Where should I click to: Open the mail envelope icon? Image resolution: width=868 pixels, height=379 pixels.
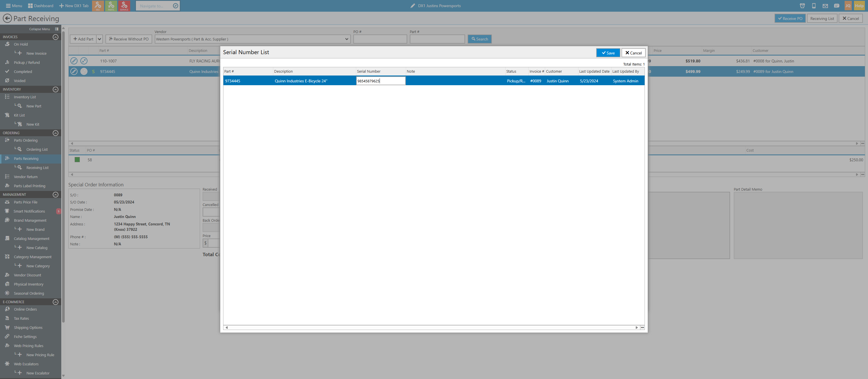pos(825,6)
